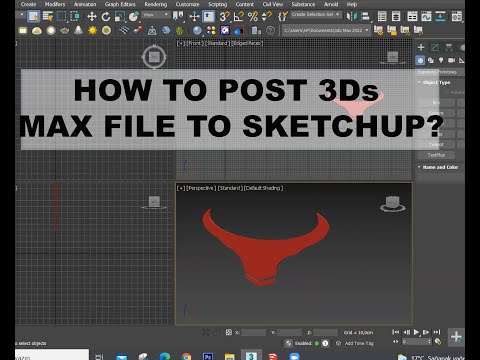The width and height of the screenshot is (480, 360).
Task: Open the Rendering menu
Action: [156, 4]
